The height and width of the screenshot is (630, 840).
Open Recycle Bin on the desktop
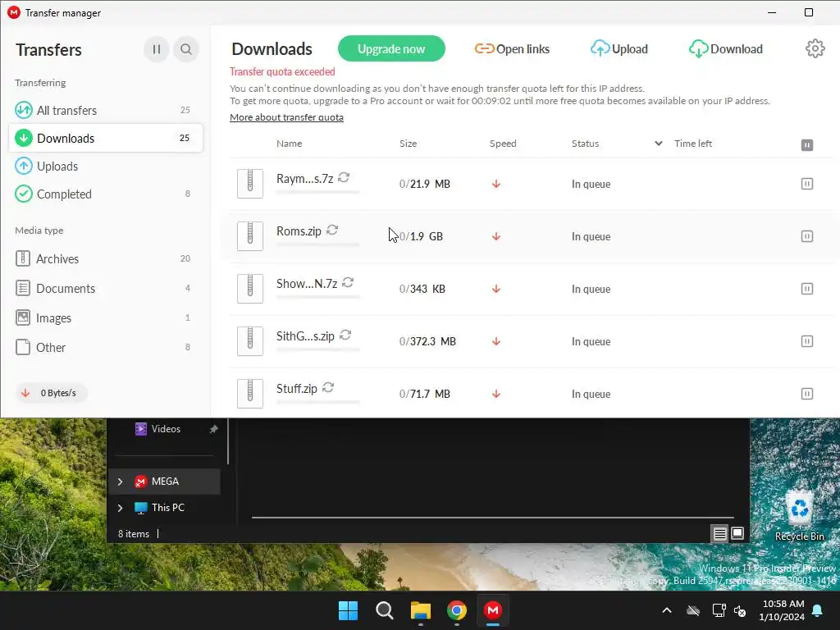799,517
